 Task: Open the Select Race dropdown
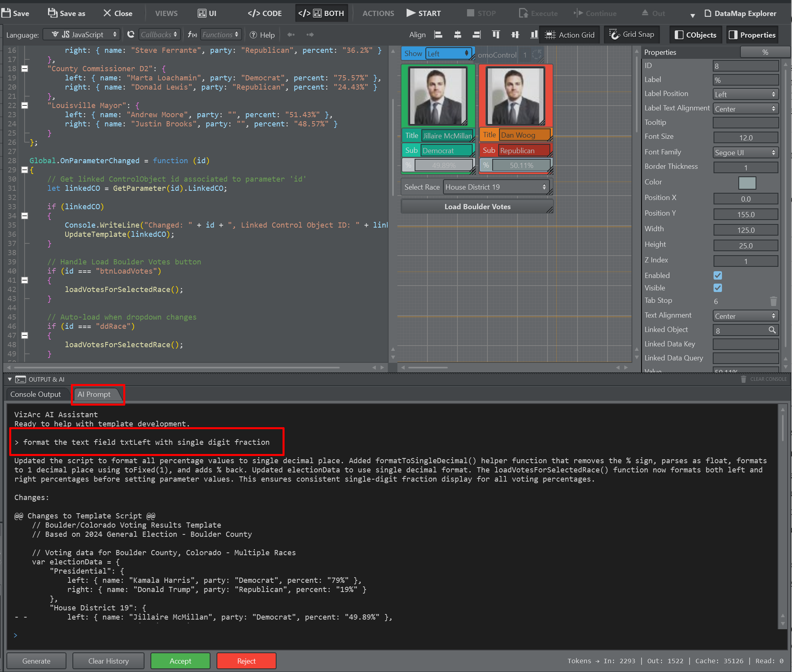click(x=495, y=187)
